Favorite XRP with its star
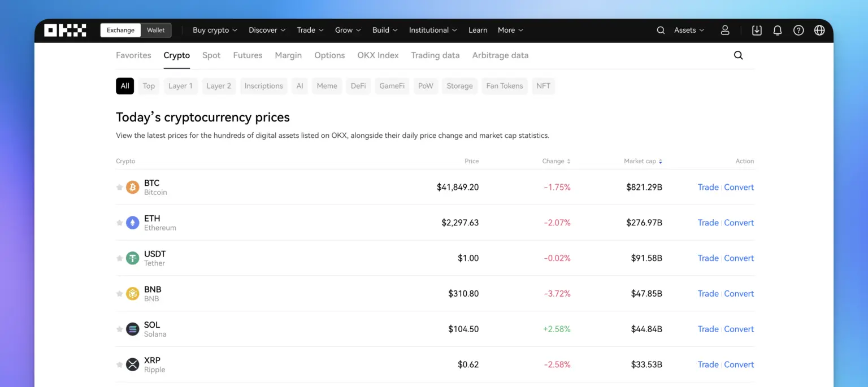The height and width of the screenshot is (387, 868). pos(119,364)
